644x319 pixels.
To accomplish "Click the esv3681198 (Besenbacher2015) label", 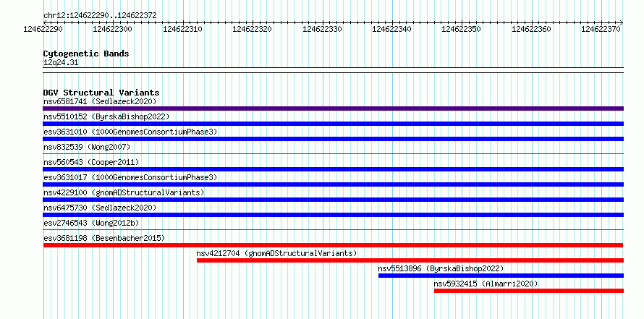I will (x=104, y=238).
